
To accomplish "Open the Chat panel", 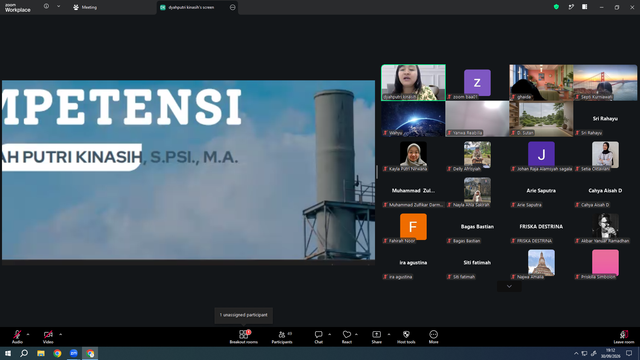I will [318, 337].
